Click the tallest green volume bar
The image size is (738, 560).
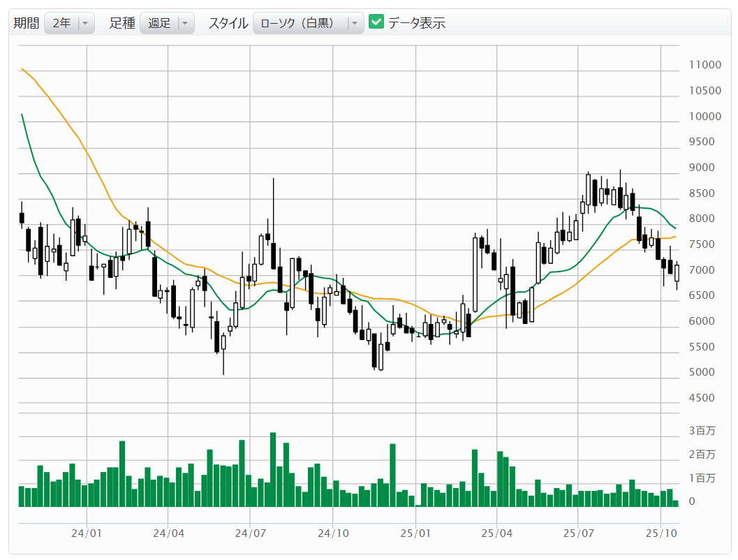273,469
